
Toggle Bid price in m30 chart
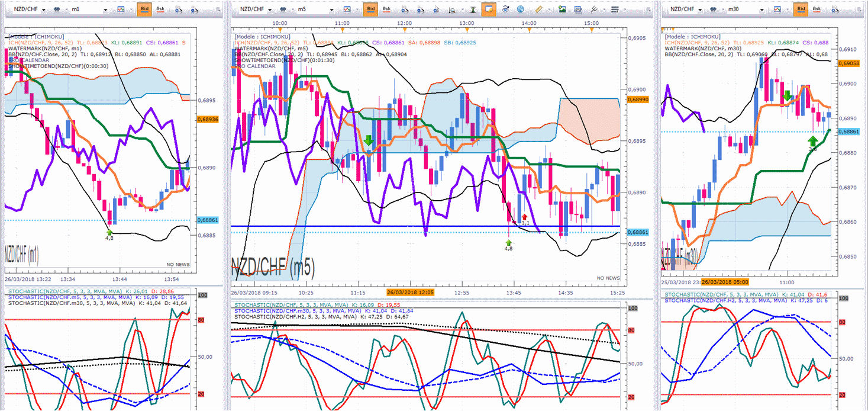coord(801,9)
